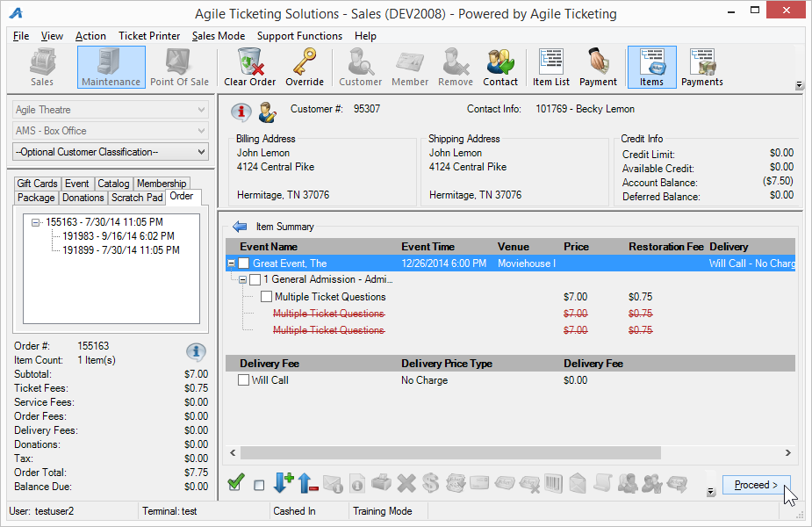Open the Optional Customer Classification dropdown
Viewport: 812px width, 527px height.
tap(111, 152)
